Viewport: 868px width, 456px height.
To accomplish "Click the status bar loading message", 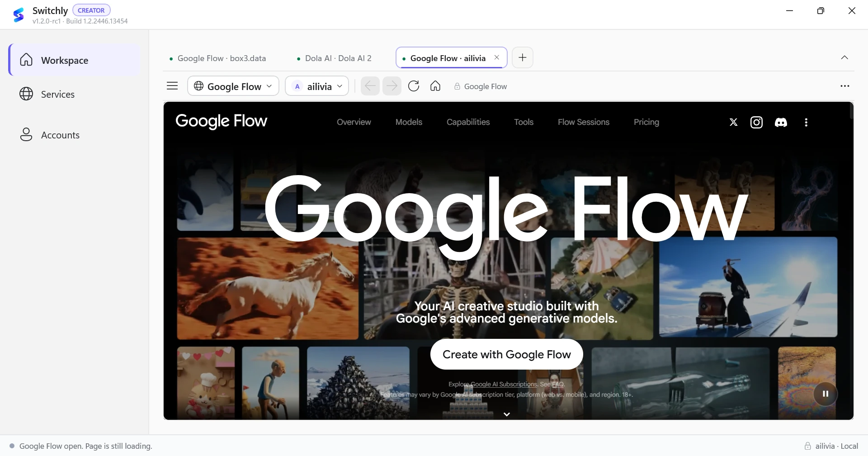I will point(86,446).
